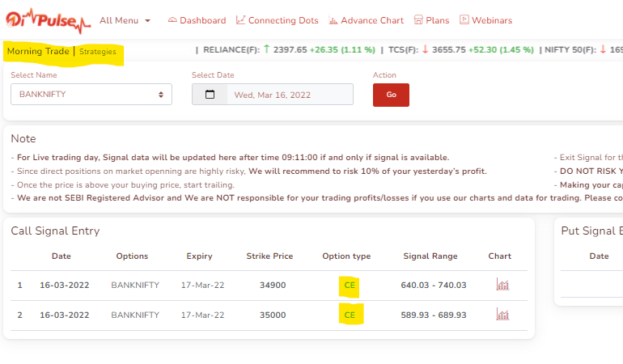Click the Di Pulse logo
The width and height of the screenshot is (623, 364).
(48, 21)
